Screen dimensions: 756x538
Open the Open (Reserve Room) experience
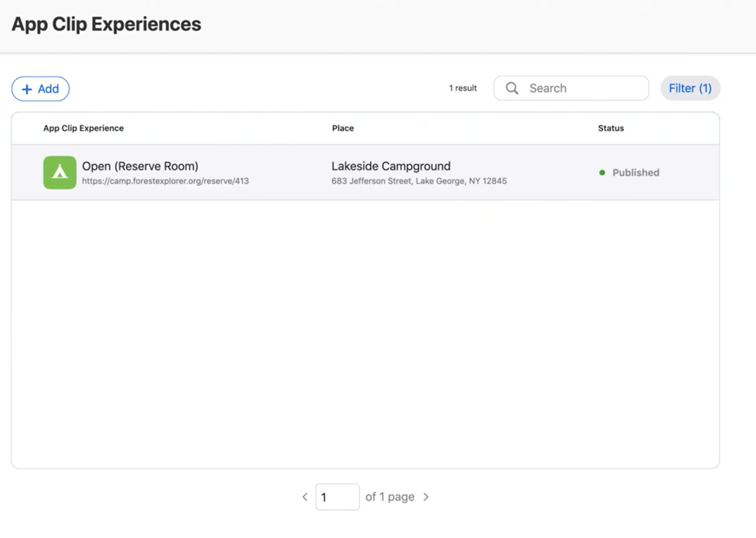click(140, 166)
